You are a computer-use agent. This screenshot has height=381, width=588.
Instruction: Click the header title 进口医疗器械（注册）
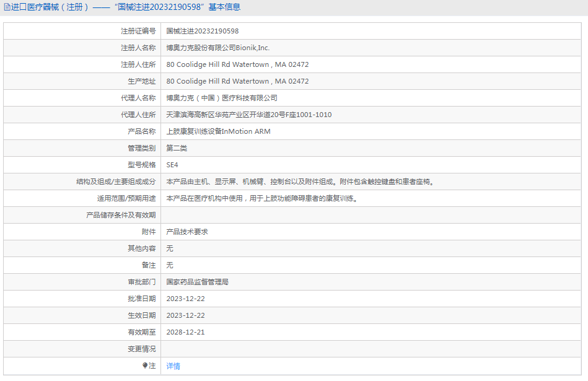(x=50, y=7)
